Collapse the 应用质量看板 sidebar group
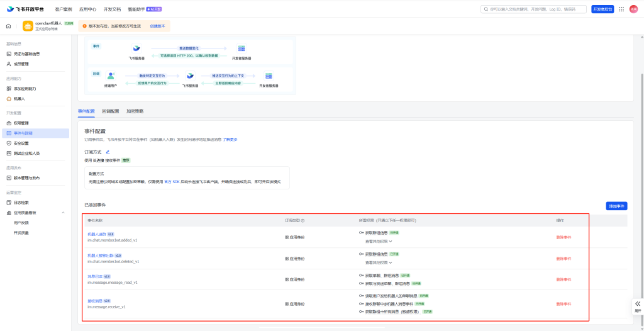The height and width of the screenshot is (331, 644). pyautogui.click(x=63, y=213)
